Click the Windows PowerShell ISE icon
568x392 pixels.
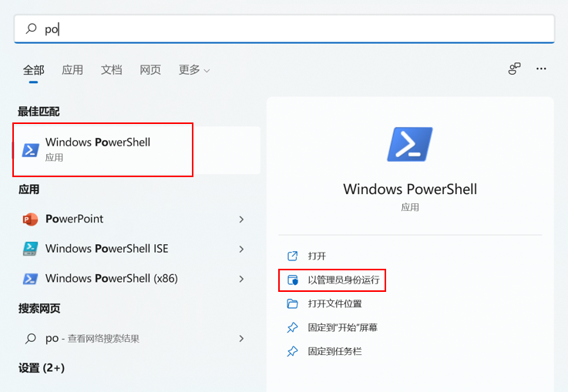tap(30, 249)
